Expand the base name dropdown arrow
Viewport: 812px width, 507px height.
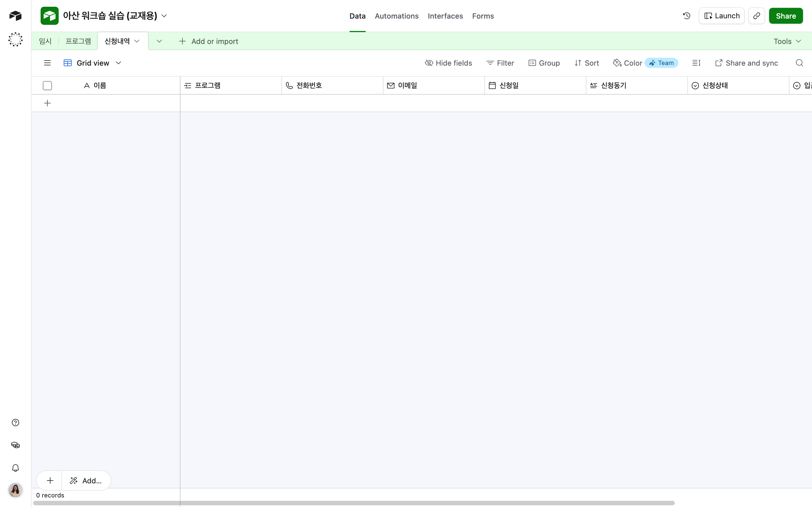(x=164, y=16)
